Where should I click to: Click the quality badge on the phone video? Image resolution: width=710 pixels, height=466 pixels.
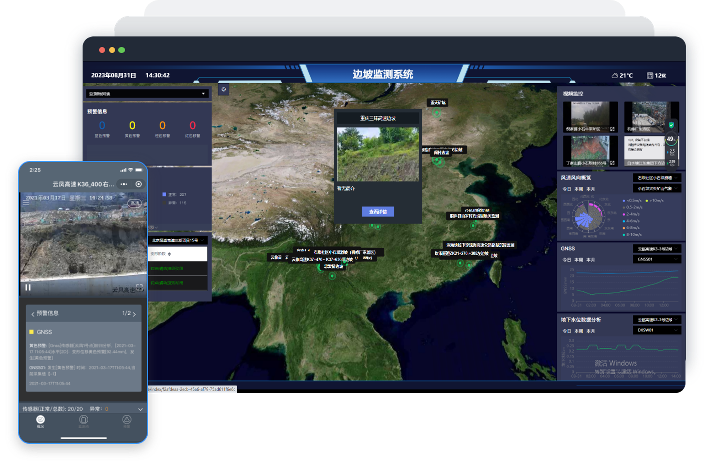coord(134,203)
